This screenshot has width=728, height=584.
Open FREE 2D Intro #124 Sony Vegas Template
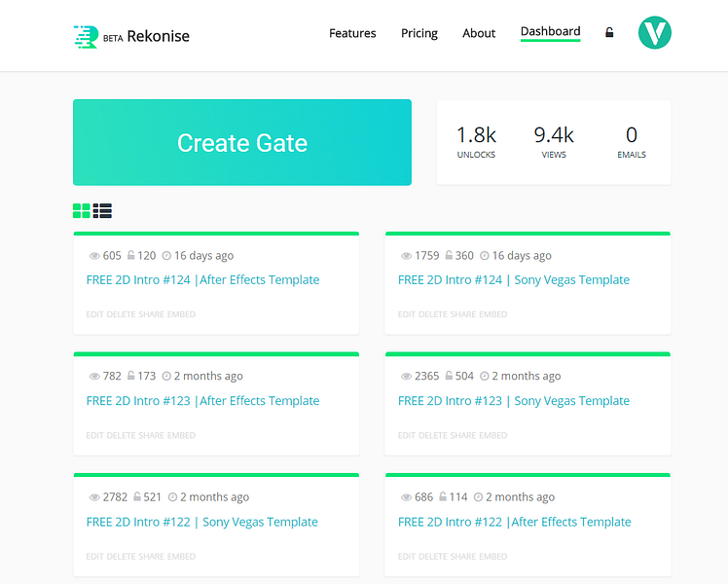click(514, 280)
